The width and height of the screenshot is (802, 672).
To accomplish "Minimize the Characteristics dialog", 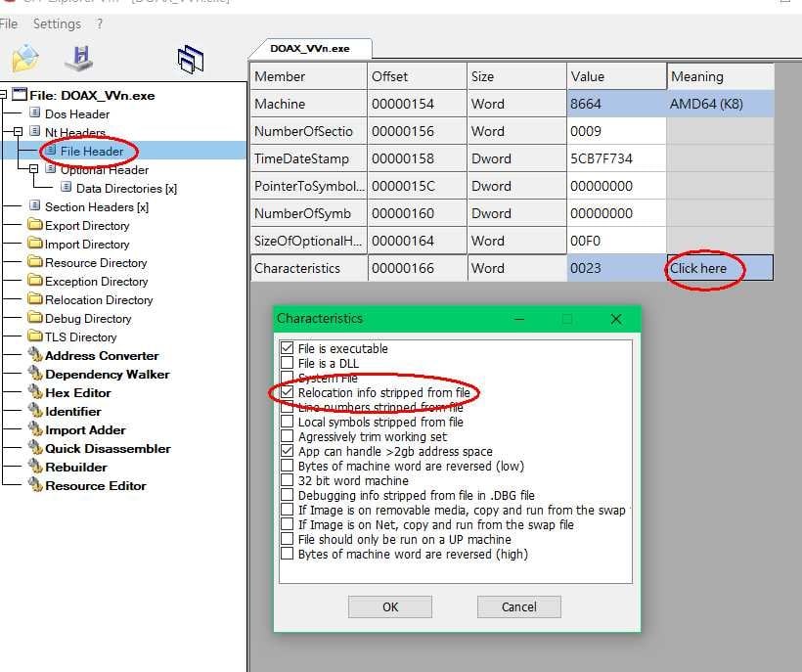I will (519, 319).
